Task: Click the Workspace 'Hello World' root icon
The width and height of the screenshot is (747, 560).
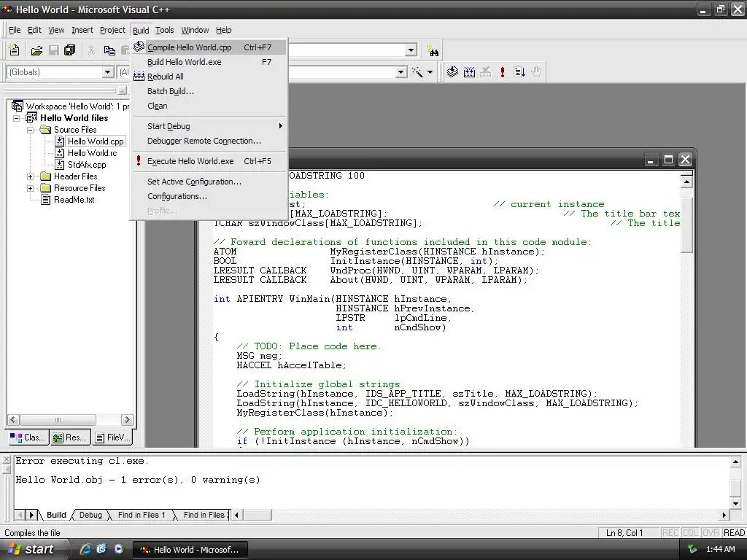Action: [x=18, y=106]
